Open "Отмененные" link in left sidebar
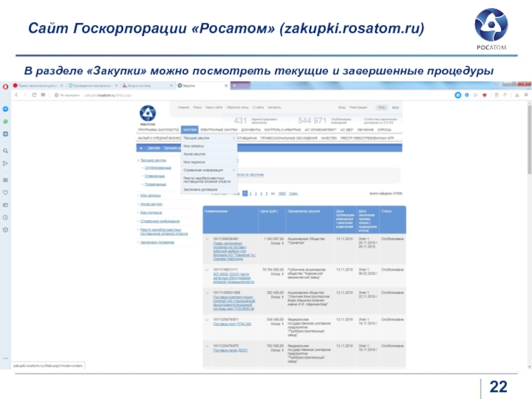Screen dimensions: 532x399 [155, 176]
